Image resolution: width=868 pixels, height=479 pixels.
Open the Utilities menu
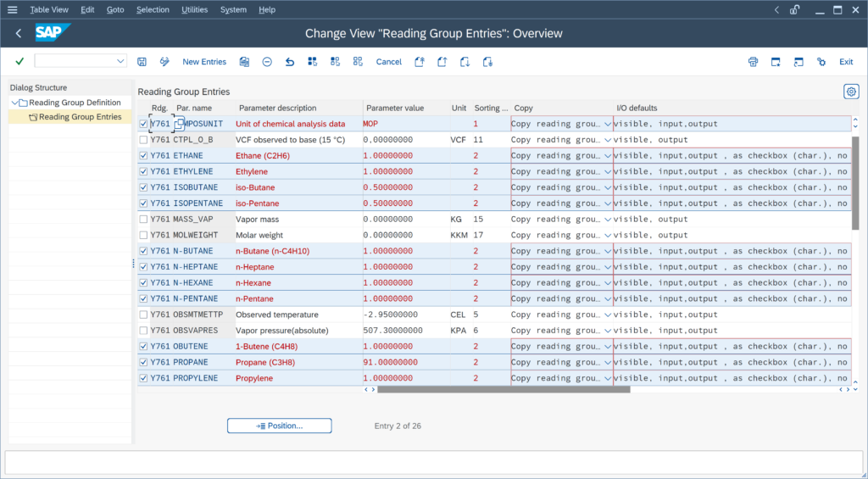click(x=194, y=9)
